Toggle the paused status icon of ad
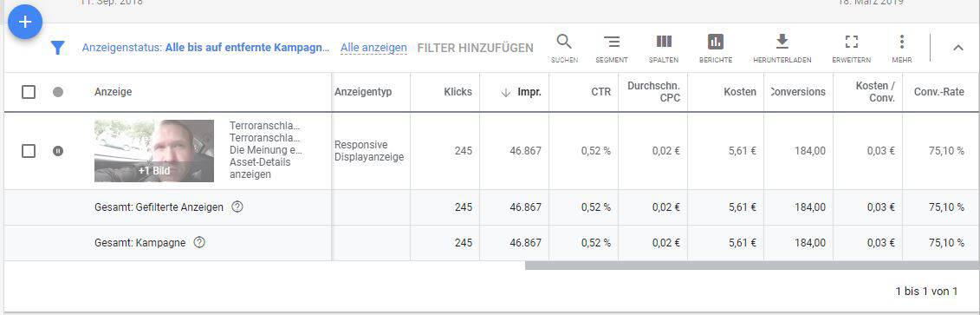 coord(58,151)
